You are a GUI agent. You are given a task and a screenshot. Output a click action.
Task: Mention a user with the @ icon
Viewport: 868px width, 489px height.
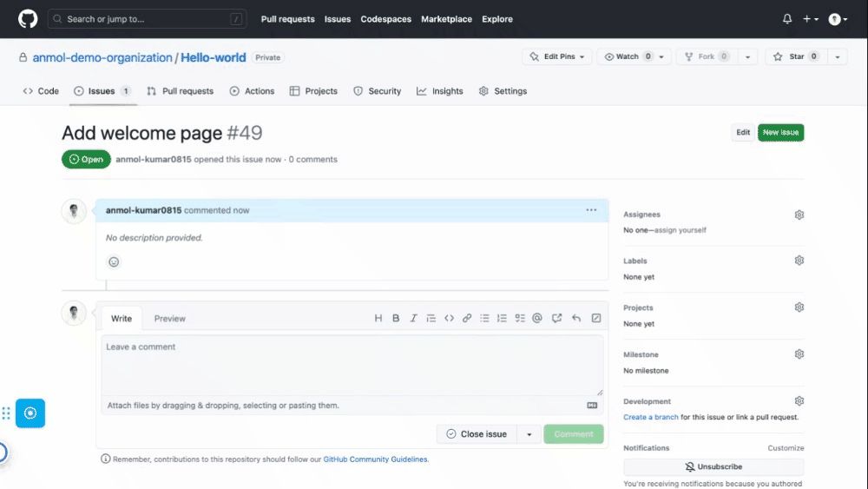[537, 318]
